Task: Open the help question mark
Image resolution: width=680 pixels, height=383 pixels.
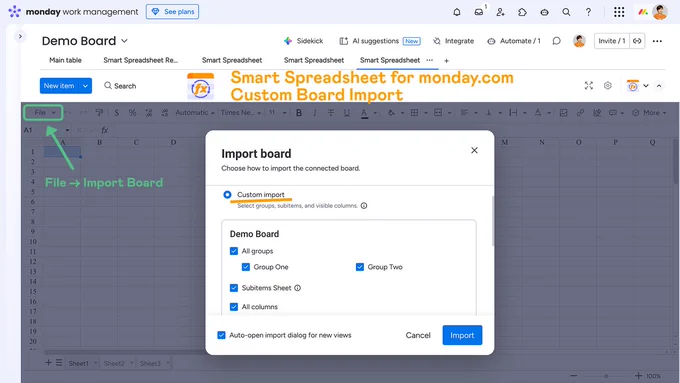Action: click(588, 12)
